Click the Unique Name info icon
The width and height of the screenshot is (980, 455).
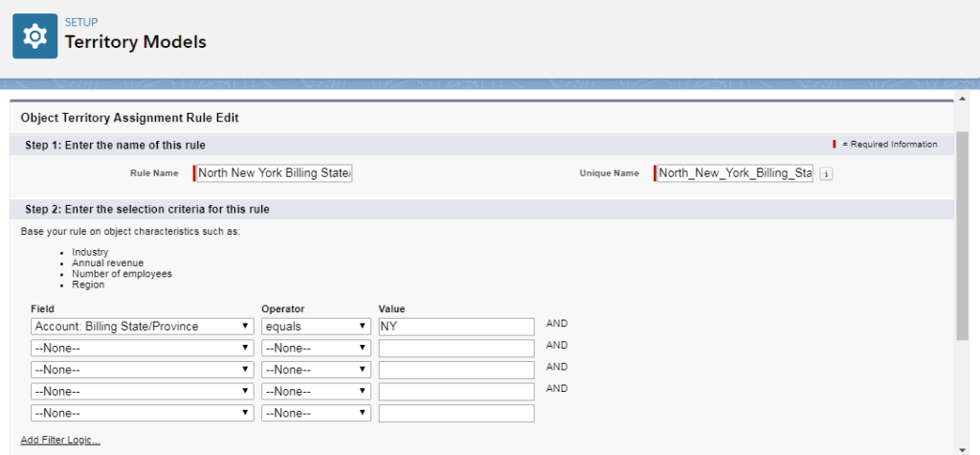[x=826, y=173]
